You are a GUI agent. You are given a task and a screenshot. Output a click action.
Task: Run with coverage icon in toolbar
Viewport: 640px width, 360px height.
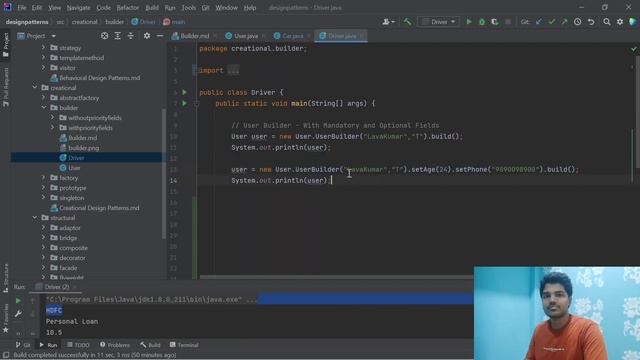point(495,22)
